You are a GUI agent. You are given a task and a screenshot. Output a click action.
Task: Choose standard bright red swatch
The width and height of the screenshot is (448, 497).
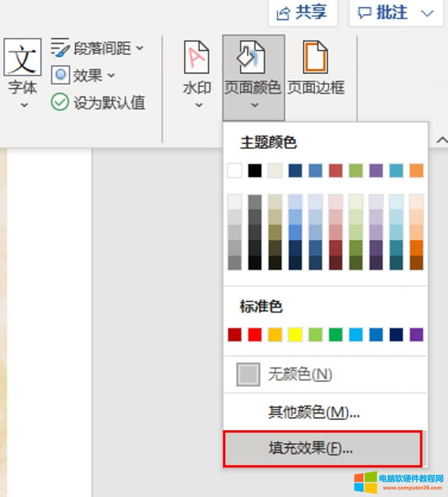pos(255,335)
